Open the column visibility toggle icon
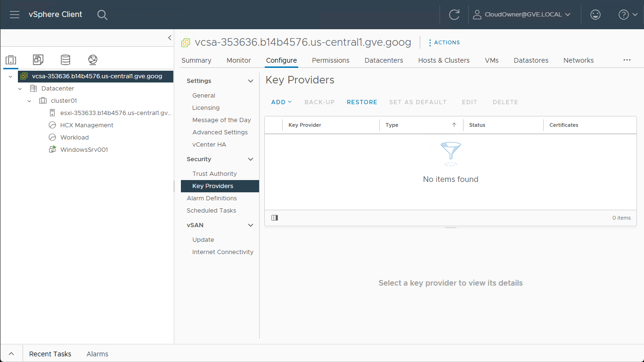 pos(275,218)
